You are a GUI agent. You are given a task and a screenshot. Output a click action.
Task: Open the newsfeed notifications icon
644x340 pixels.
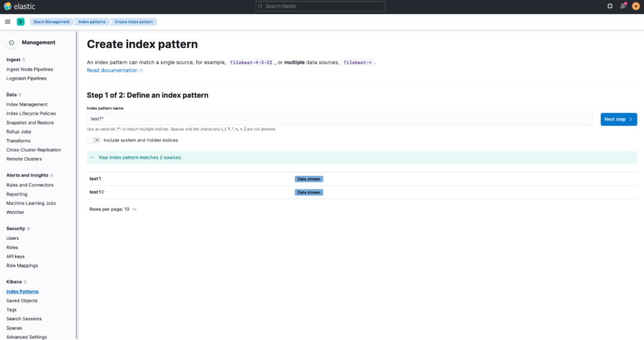click(x=623, y=6)
